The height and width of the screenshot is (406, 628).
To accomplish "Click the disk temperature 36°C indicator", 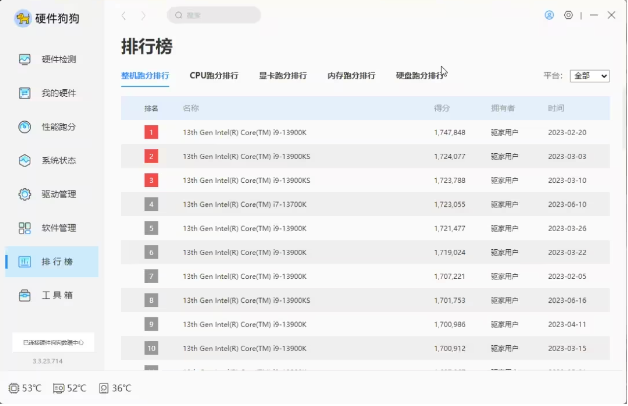I will tap(115, 388).
